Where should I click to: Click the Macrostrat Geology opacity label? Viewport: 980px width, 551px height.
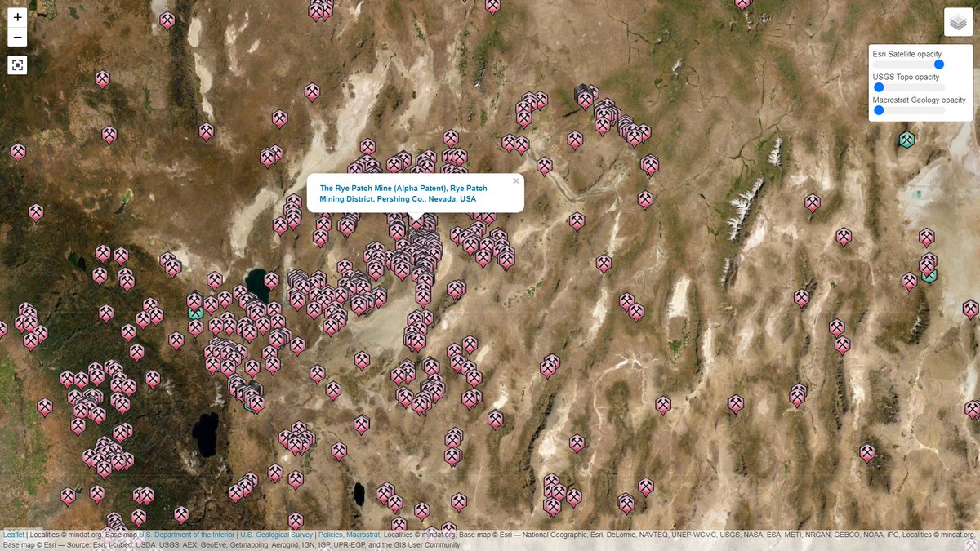pos(920,100)
